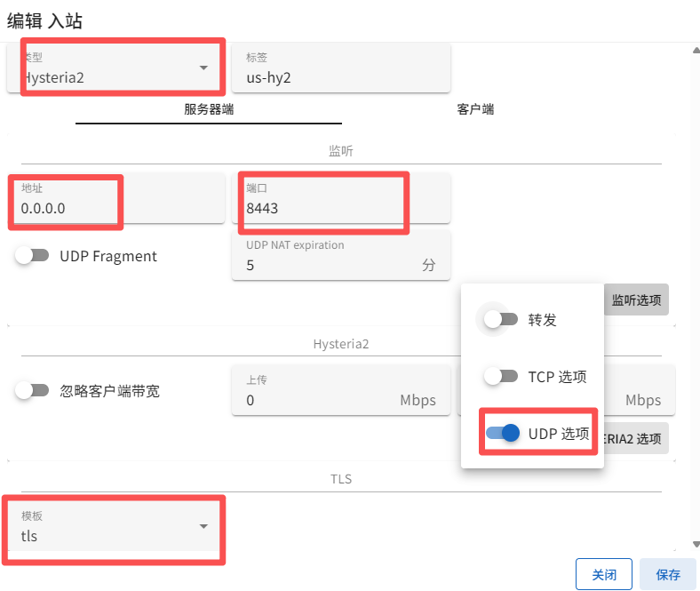Switch to the 客户端 tab
The height and width of the screenshot is (591, 700).
pos(475,109)
